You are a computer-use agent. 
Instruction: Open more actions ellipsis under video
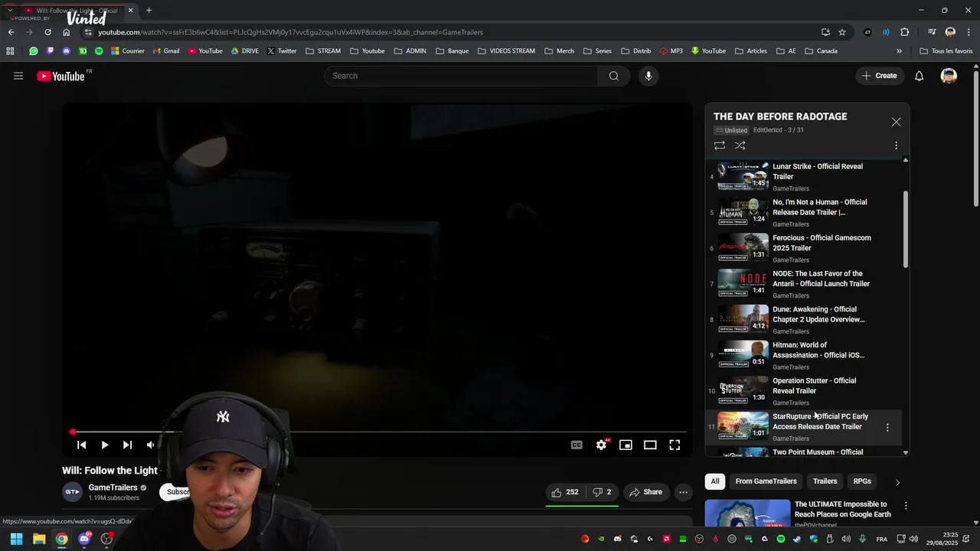click(684, 492)
